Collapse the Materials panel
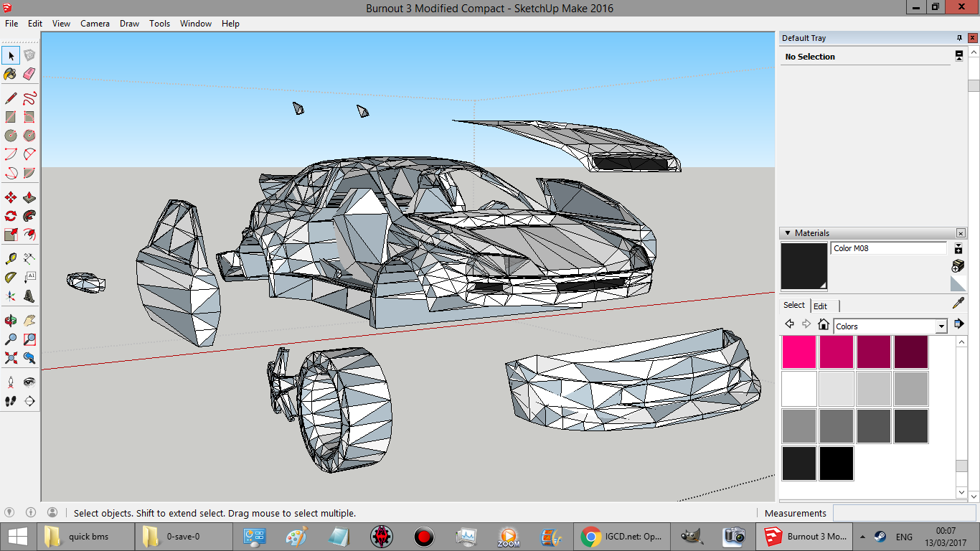 [787, 233]
